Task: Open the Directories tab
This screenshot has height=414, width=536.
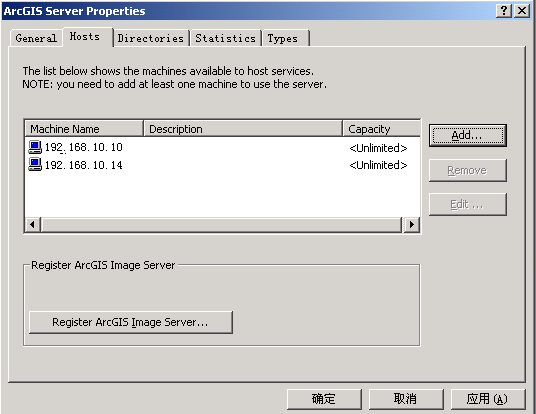Action: pos(151,38)
